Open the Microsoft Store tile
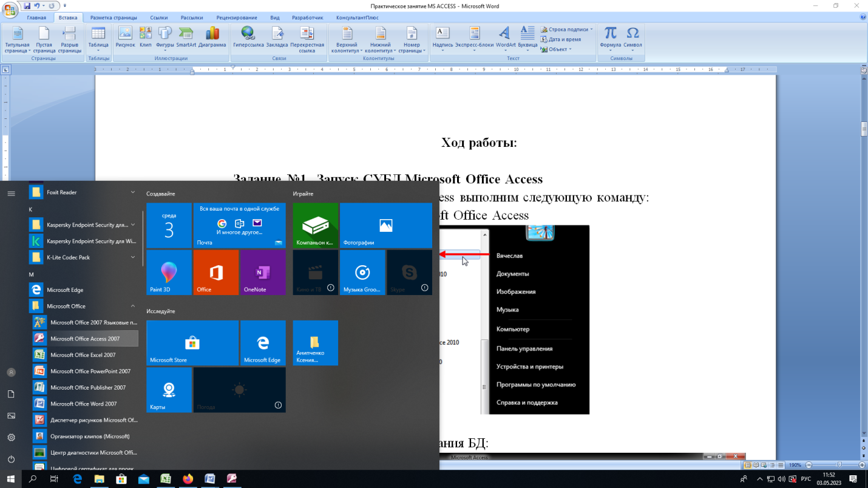Image resolution: width=868 pixels, height=488 pixels. [192, 343]
